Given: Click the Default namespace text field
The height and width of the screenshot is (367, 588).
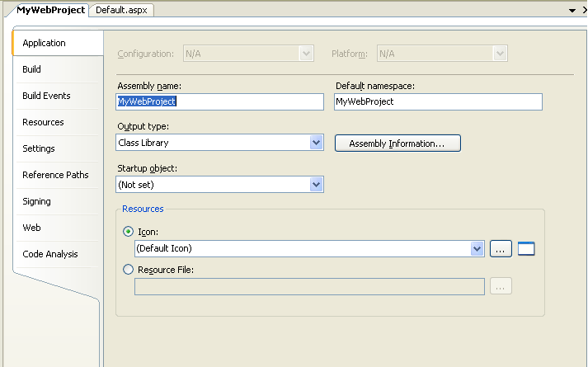Looking at the screenshot, I should [437, 101].
